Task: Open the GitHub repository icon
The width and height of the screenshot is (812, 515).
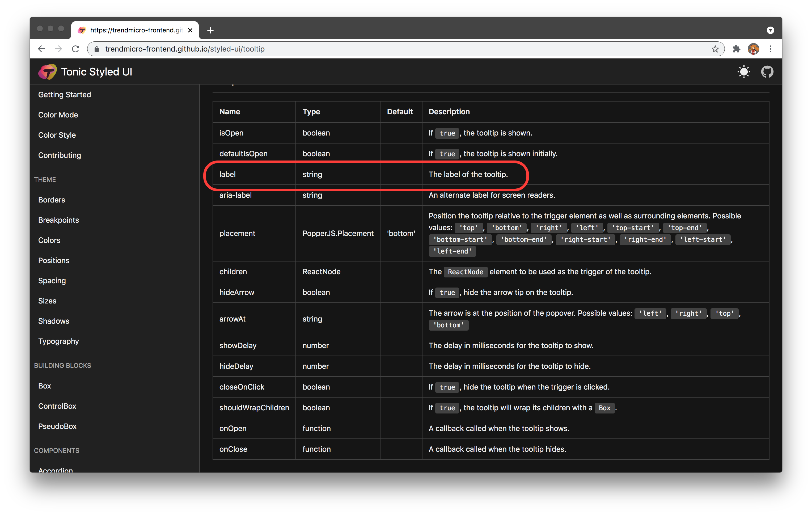Action: (x=767, y=71)
